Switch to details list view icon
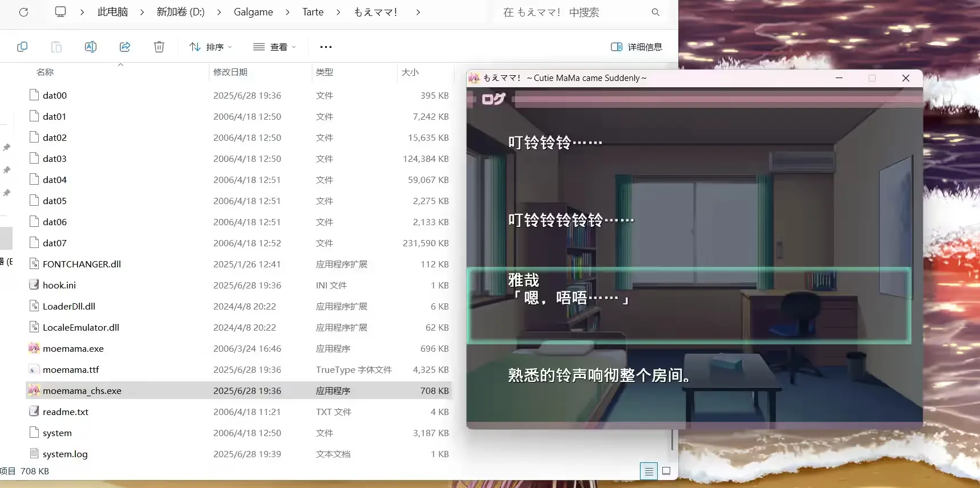This screenshot has width=980, height=488. (649, 471)
